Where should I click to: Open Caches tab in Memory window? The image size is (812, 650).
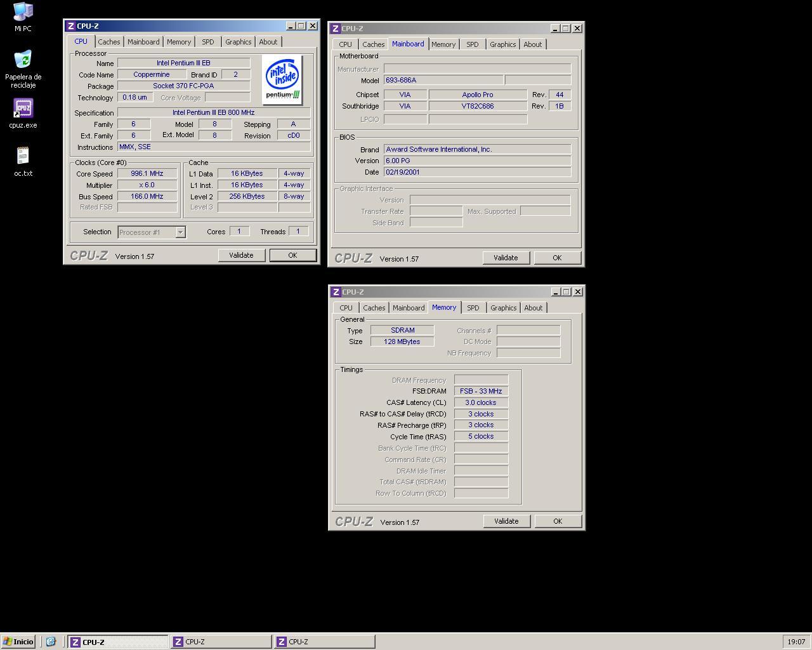pos(374,308)
